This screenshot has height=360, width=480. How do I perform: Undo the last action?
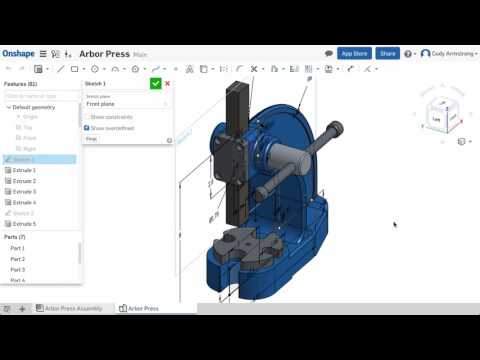[x=9, y=69]
